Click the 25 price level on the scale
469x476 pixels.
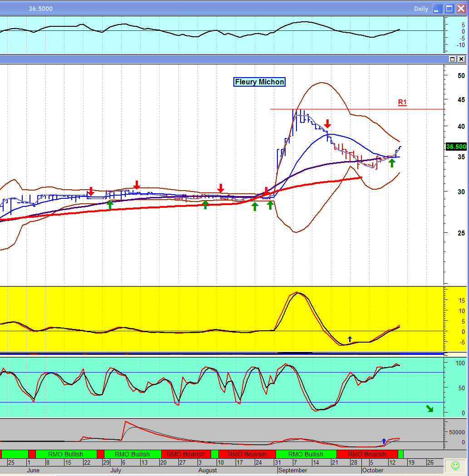(461, 233)
